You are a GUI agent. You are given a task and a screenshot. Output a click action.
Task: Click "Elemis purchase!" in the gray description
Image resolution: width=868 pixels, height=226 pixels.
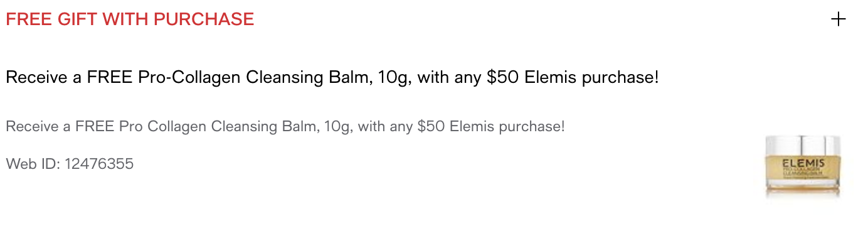click(507, 126)
